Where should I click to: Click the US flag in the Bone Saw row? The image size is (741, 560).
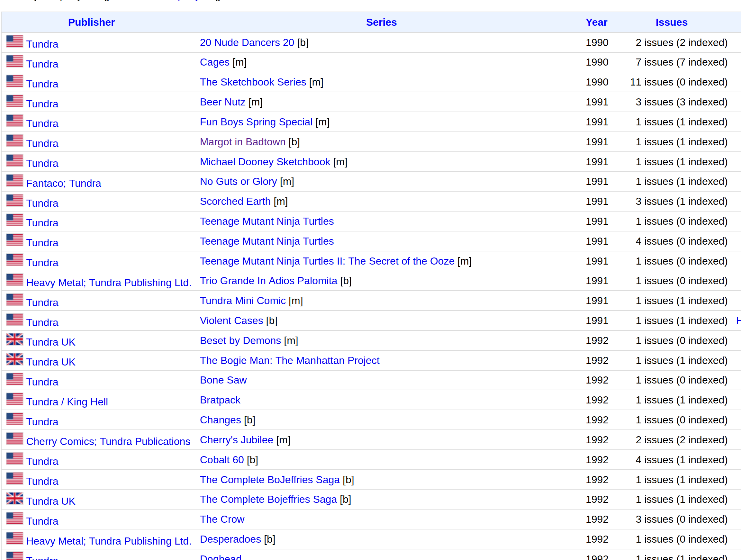(14, 379)
